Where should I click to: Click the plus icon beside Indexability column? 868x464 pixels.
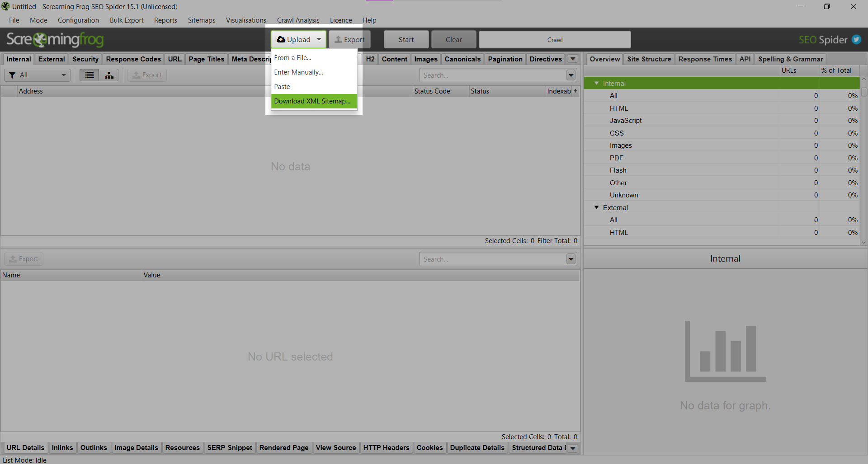576,91
